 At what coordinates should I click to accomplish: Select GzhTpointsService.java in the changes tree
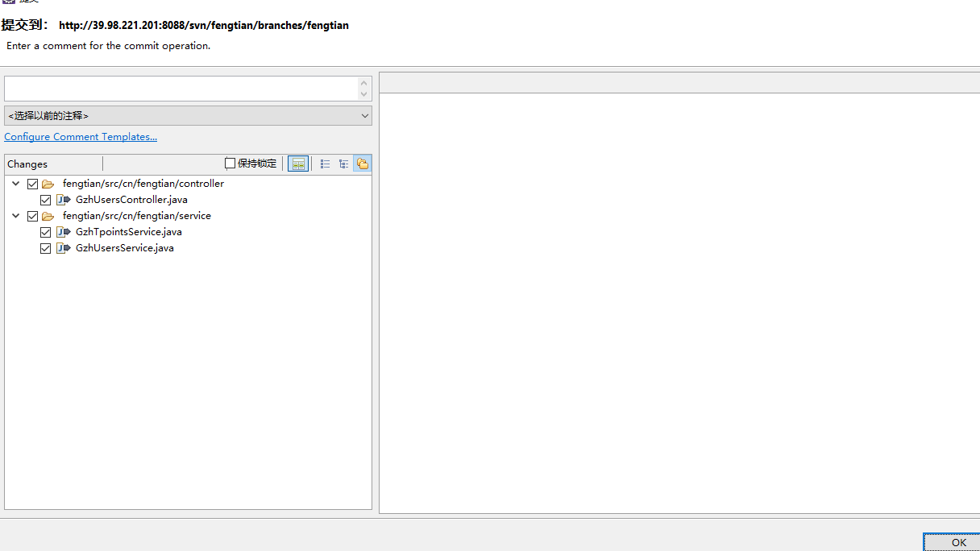click(x=128, y=232)
